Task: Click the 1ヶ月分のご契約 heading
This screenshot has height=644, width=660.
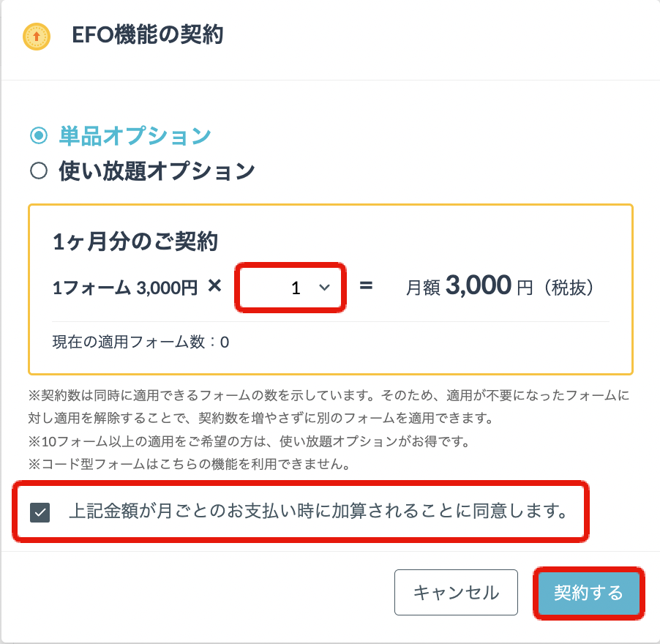Action: 135,242
